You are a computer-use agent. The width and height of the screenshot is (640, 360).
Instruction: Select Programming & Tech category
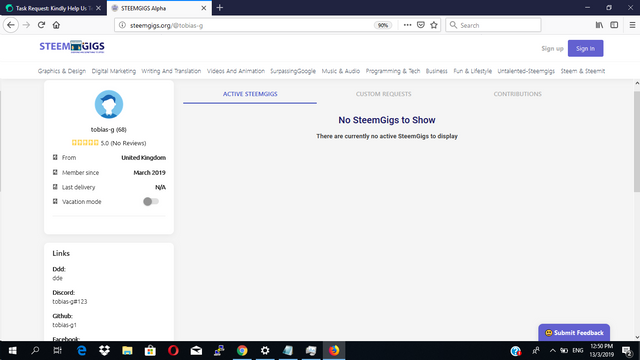393,71
